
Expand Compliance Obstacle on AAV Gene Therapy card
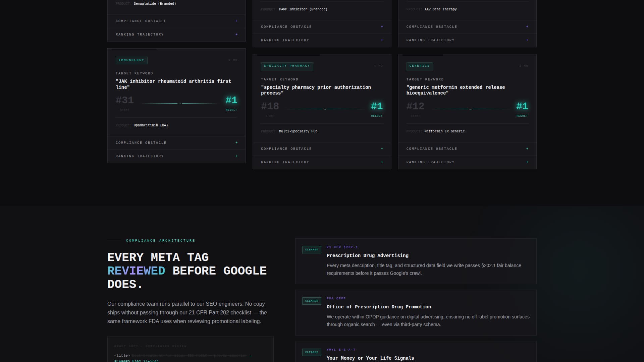point(467,27)
